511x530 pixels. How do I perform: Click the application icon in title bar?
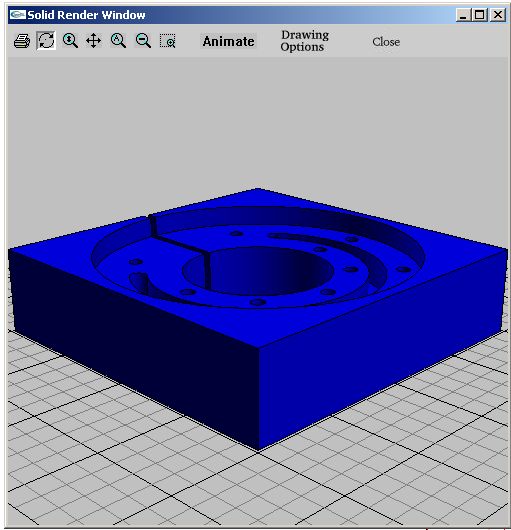pyautogui.click(x=18, y=15)
